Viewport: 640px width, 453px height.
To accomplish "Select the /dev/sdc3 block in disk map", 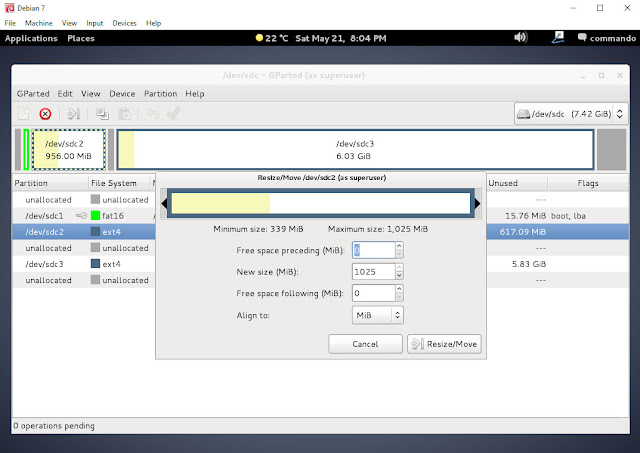I will [355, 149].
